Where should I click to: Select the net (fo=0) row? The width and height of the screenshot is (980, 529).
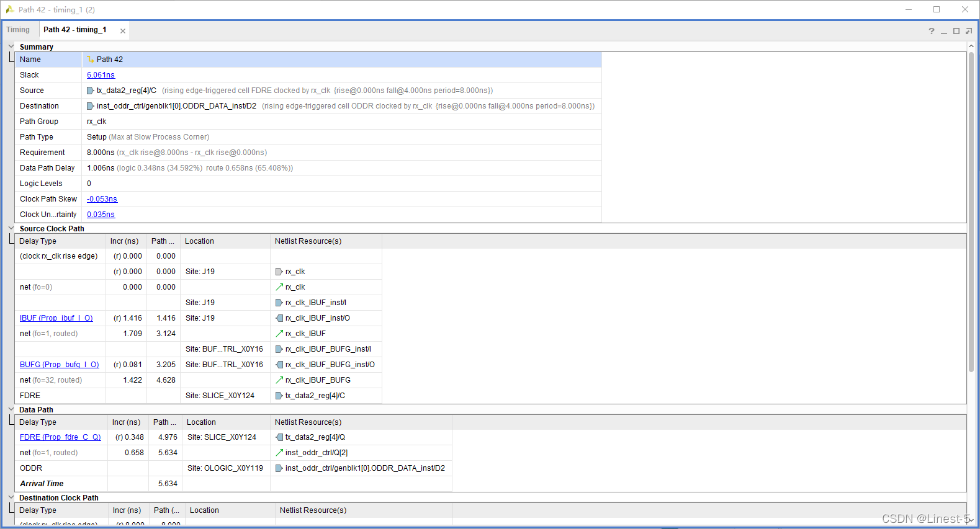pos(199,287)
